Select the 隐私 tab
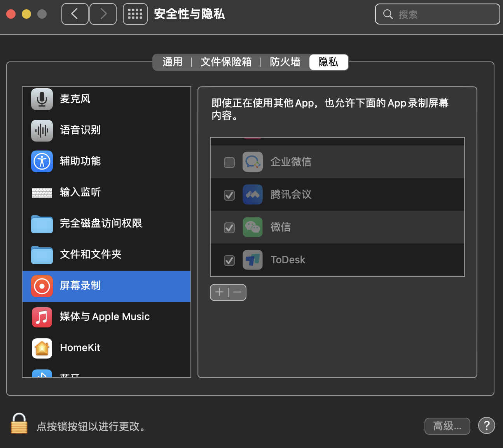 [x=328, y=62]
